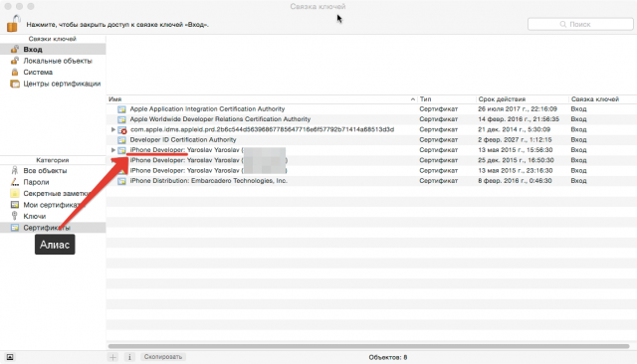
Task: Click the Все объекты category icon
Action: pos(15,170)
